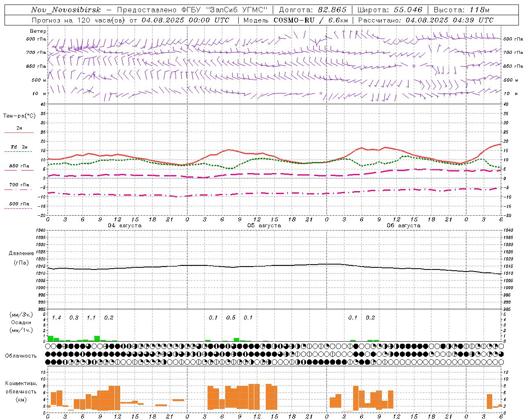
Task: Select the '0.5' precipitation value
Action: coord(231,317)
